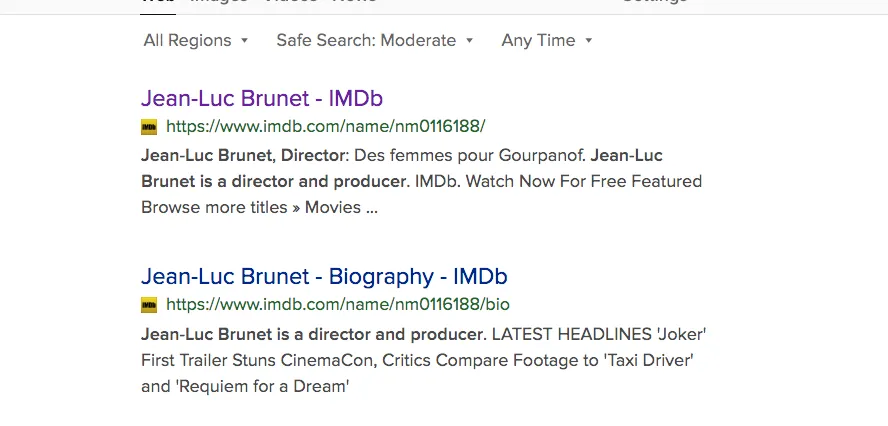This screenshot has height=426, width=888.
Task: Click the imdb.com/name/nm0116188/ URL link
Action: click(x=326, y=126)
